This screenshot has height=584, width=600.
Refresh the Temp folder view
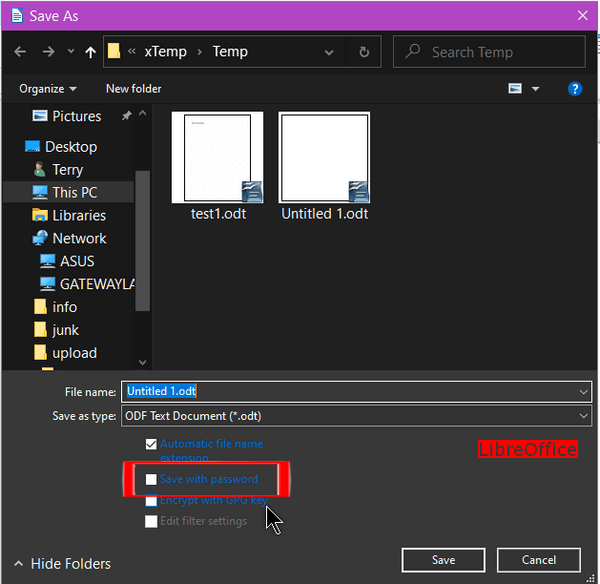[364, 52]
